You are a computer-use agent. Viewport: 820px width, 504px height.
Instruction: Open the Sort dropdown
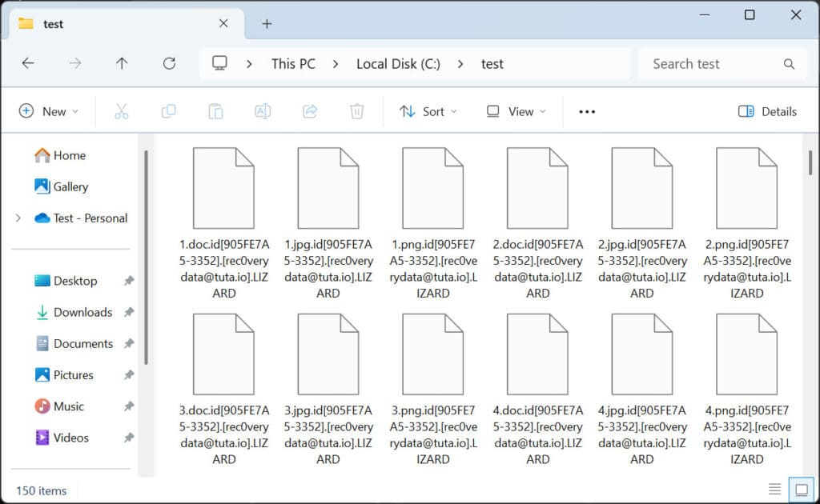point(428,111)
